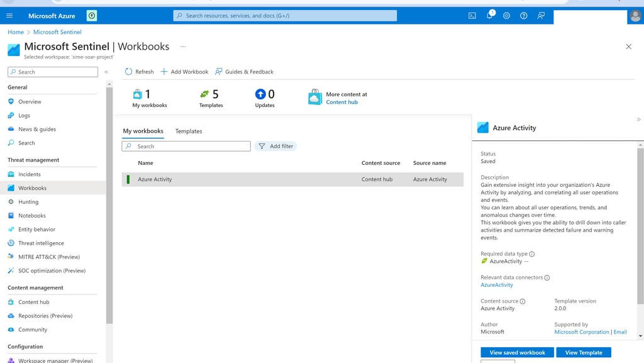Open the Help question mark icon
Image resolution: width=644 pixels, height=363 pixels.
[524, 16]
